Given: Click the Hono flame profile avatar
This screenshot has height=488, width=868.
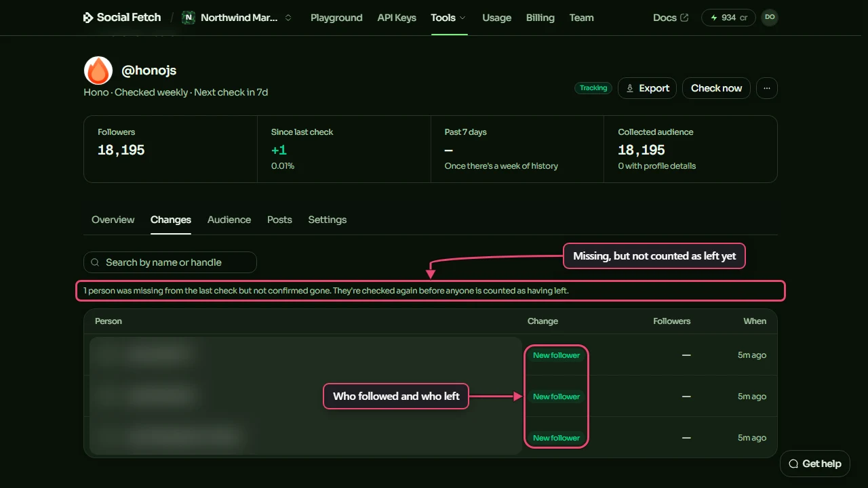Looking at the screenshot, I should 98,70.
